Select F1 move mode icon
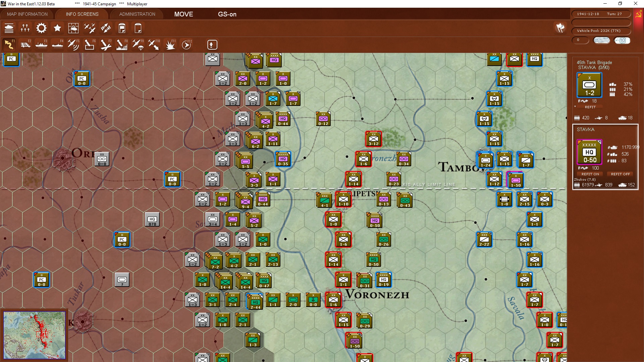The width and height of the screenshot is (644, 362). [9, 45]
